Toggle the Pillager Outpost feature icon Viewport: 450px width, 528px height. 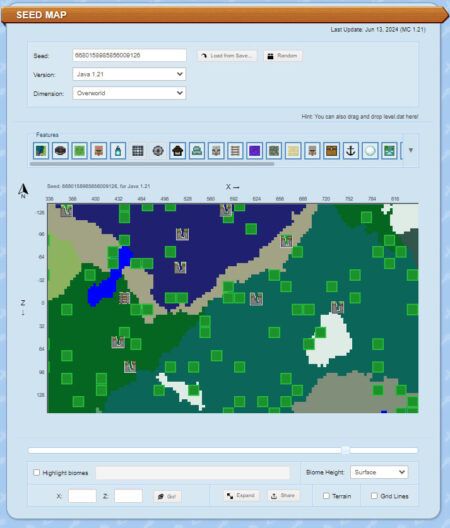pyautogui.click(x=216, y=151)
